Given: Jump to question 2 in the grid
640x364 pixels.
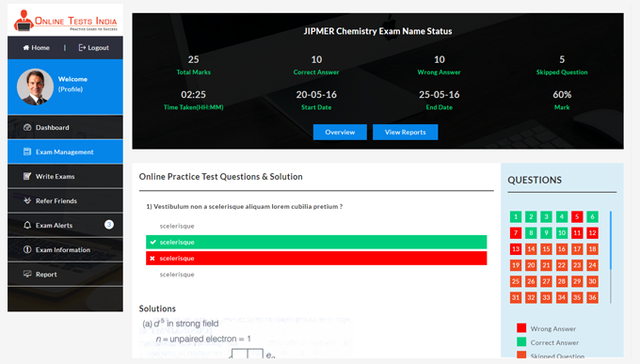Looking at the screenshot, I should (531, 216).
